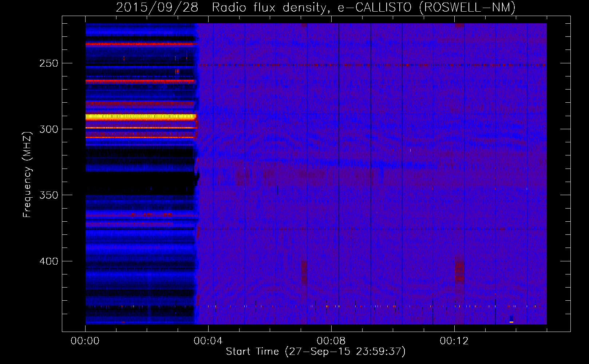589x364 pixels.
Task: Click the 2015/09/28 date in the title
Action: pos(157,8)
